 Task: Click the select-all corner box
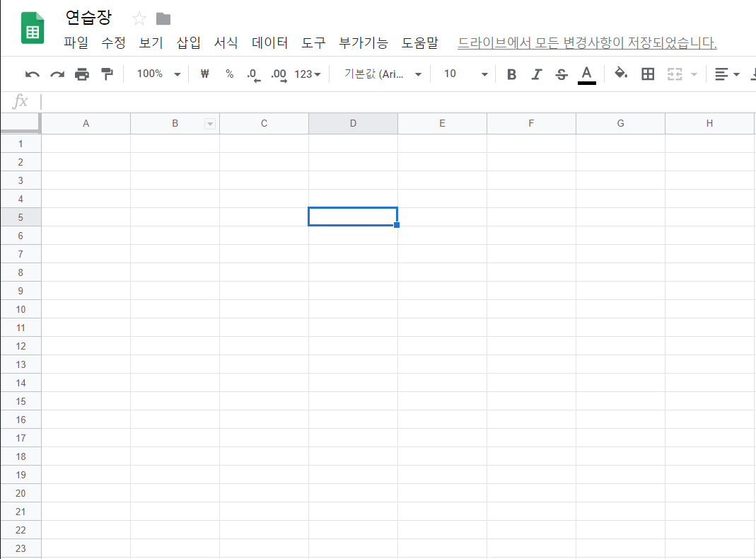coord(21,123)
